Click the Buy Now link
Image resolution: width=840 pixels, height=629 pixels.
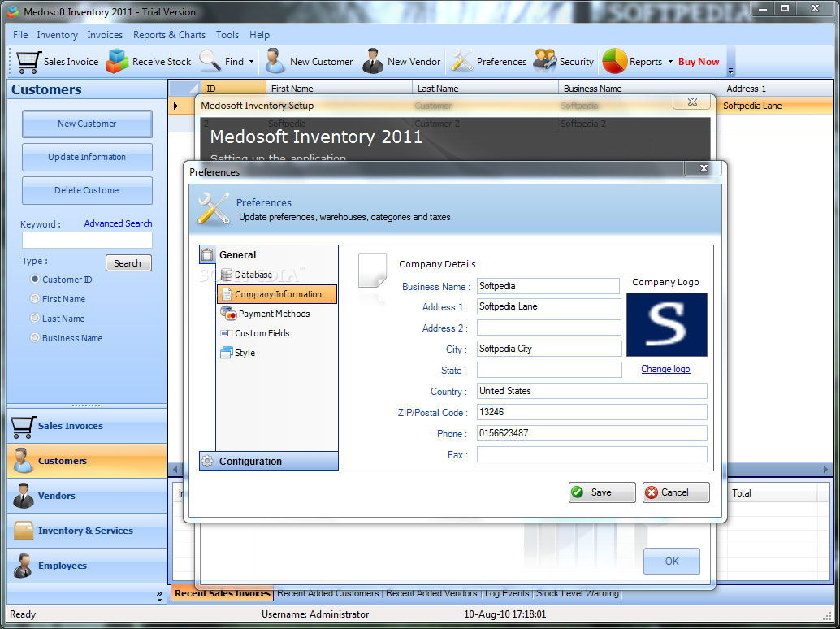(x=699, y=62)
